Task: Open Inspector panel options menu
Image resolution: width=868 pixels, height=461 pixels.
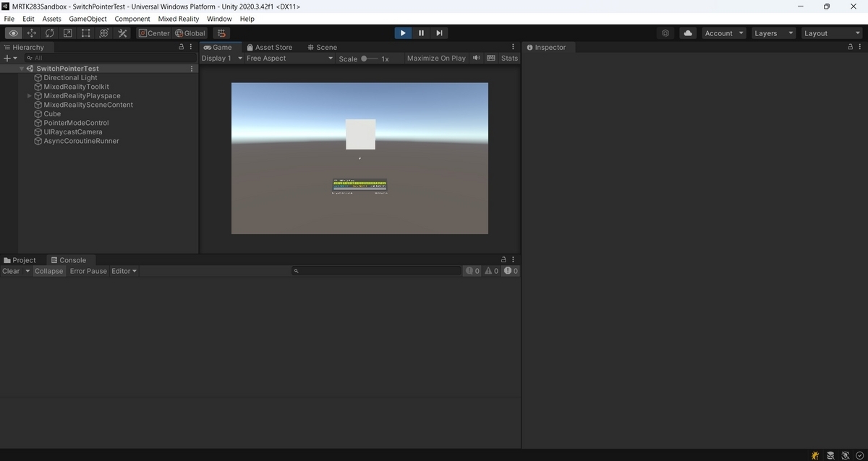Action: click(861, 47)
